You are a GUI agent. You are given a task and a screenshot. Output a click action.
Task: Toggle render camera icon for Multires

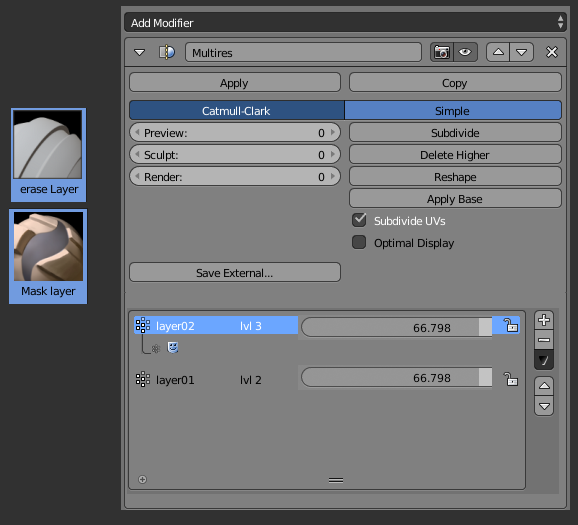442,52
